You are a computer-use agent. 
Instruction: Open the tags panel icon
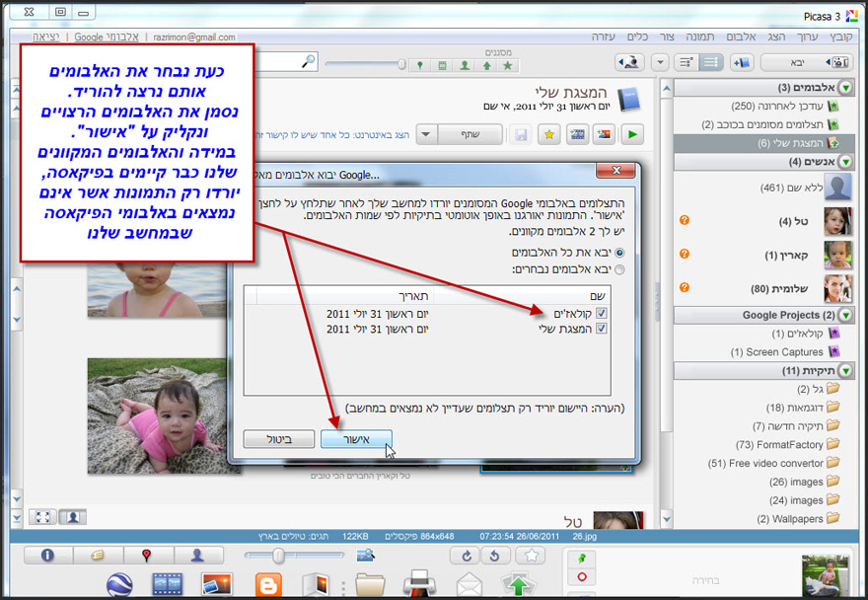click(98, 555)
